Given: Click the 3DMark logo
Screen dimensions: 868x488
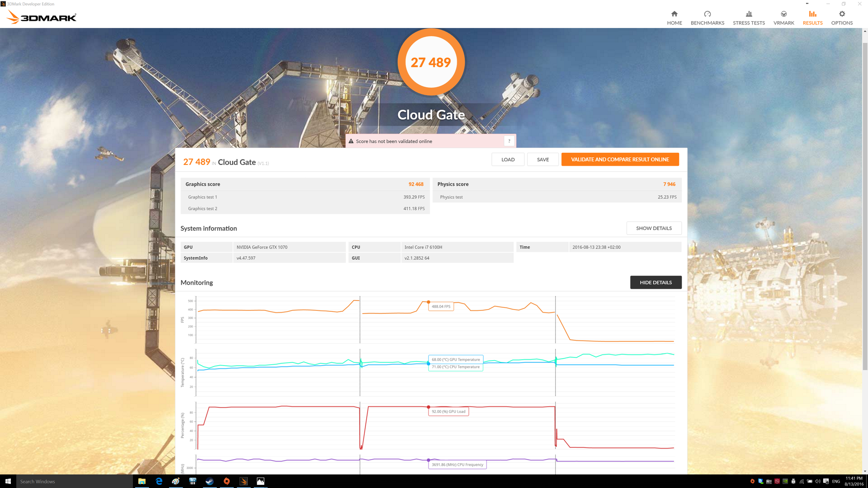Looking at the screenshot, I should (42, 18).
